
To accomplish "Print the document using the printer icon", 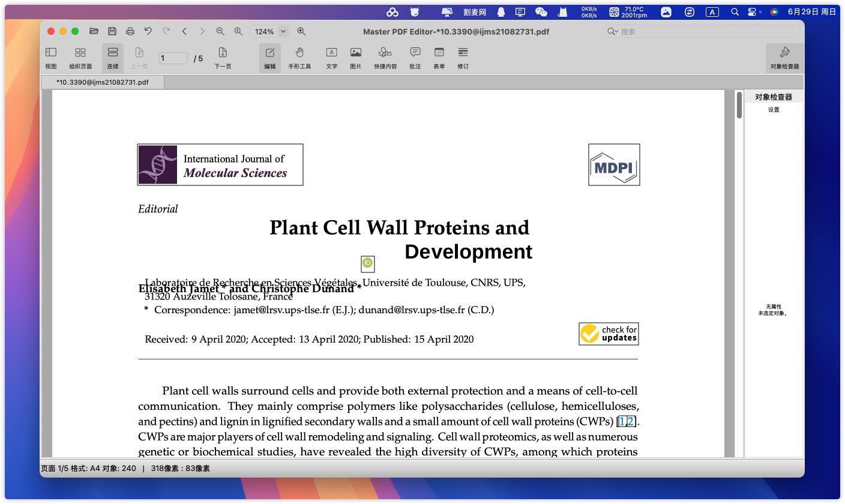I will pos(130,31).
